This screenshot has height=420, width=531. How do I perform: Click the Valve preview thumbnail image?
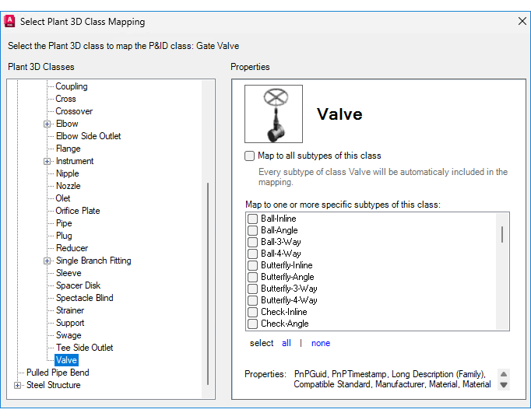point(273,114)
